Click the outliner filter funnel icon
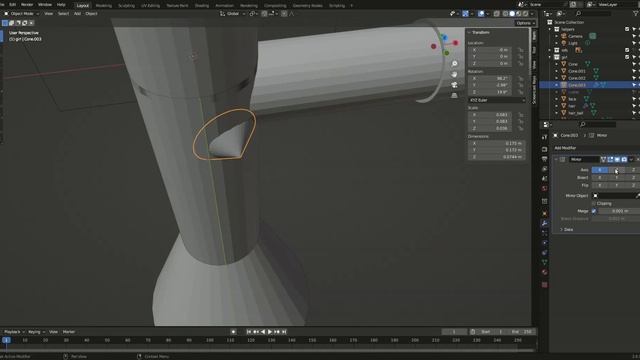This screenshot has width=640, height=360. coord(636,13)
